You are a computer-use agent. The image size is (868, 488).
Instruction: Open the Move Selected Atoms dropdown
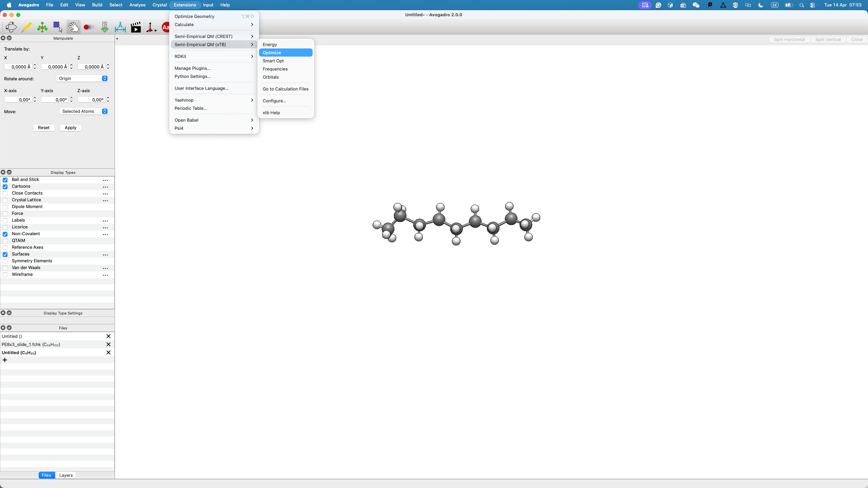tap(84, 111)
